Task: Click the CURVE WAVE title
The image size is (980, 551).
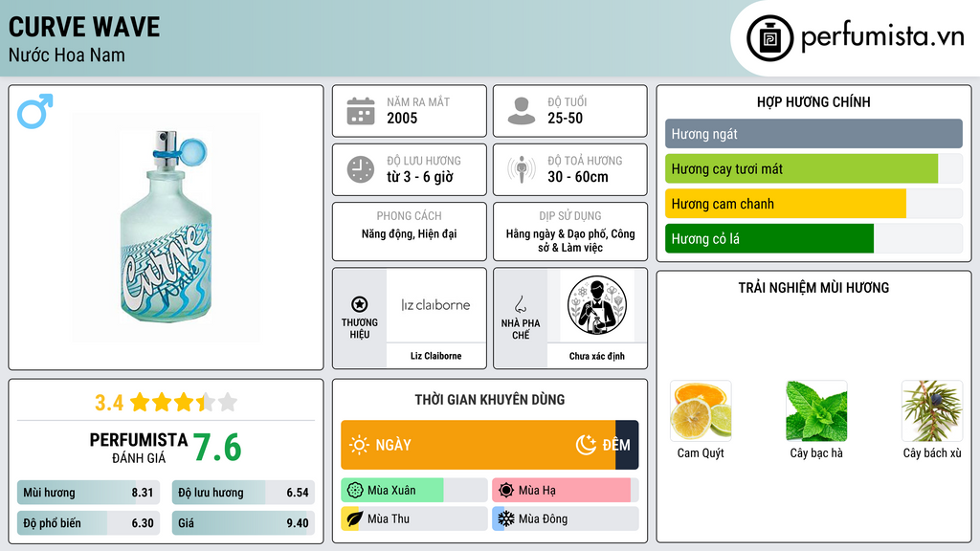Action: tap(84, 27)
